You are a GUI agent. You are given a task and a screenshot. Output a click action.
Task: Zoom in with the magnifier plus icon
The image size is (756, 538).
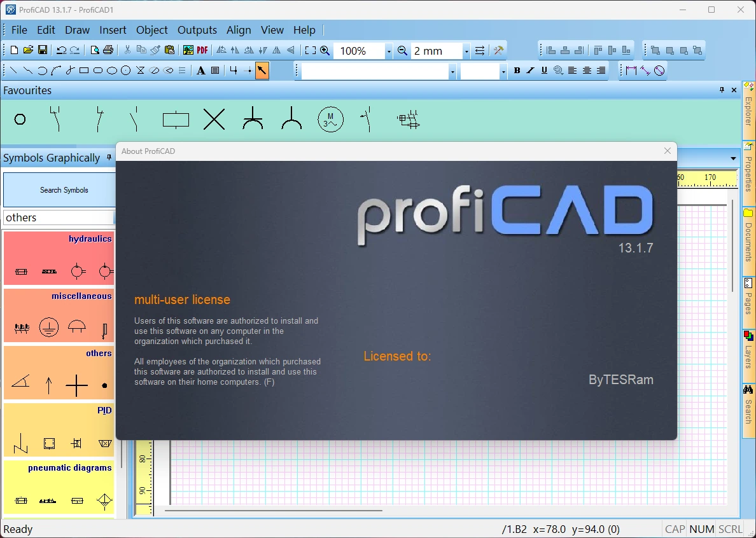[x=325, y=50]
